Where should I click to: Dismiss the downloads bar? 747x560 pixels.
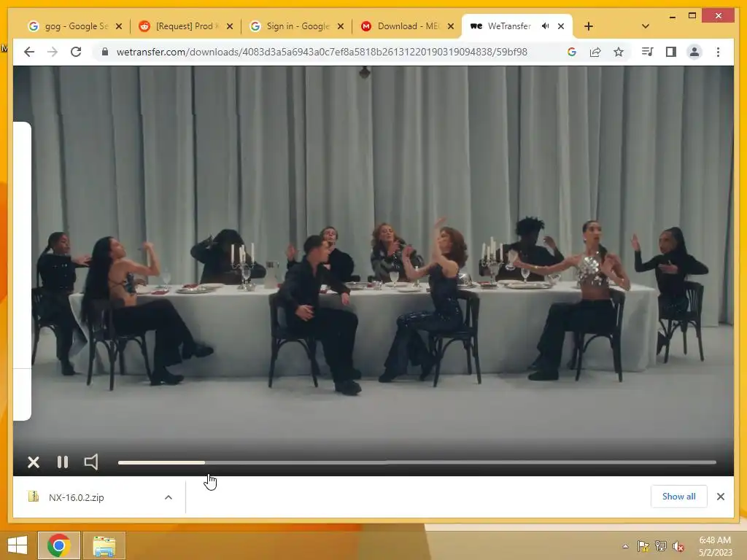(x=720, y=497)
